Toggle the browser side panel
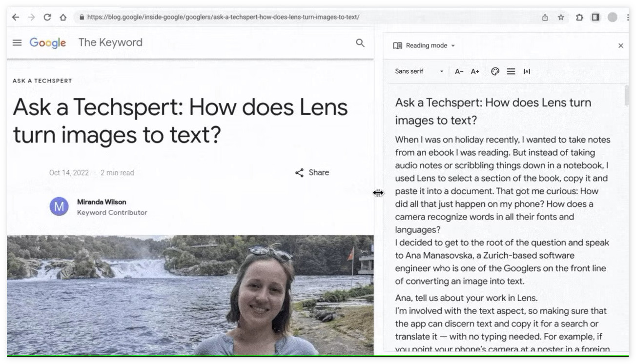 point(595,17)
